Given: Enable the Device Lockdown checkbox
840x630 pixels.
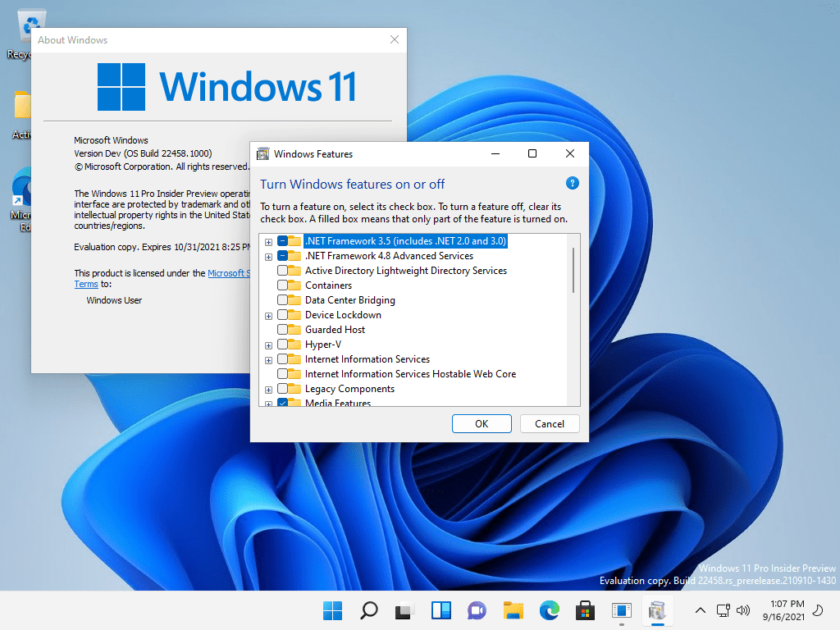Looking at the screenshot, I should click(x=282, y=314).
